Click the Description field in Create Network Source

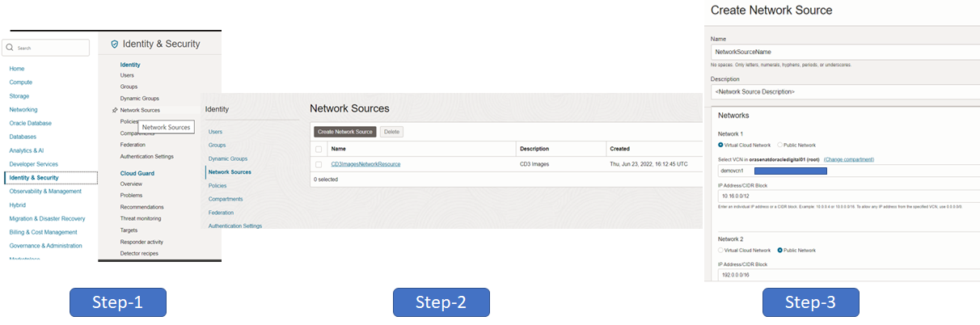844,91
